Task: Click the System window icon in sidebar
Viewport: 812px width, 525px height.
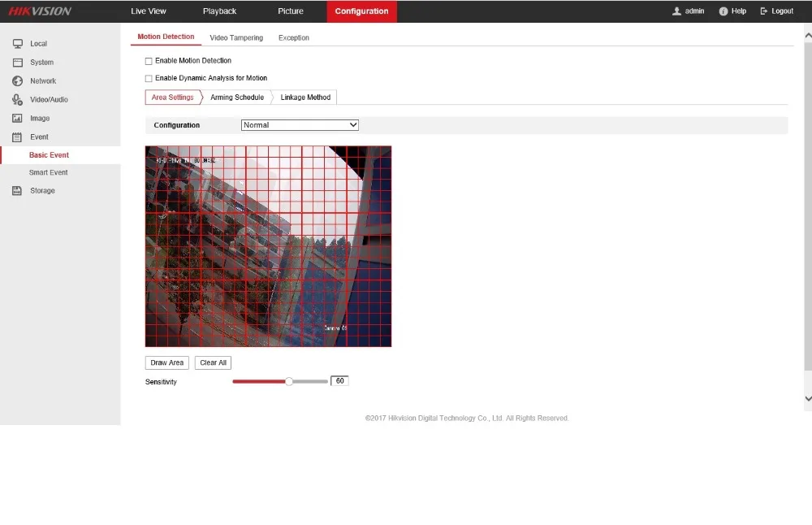Action: (x=18, y=63)
